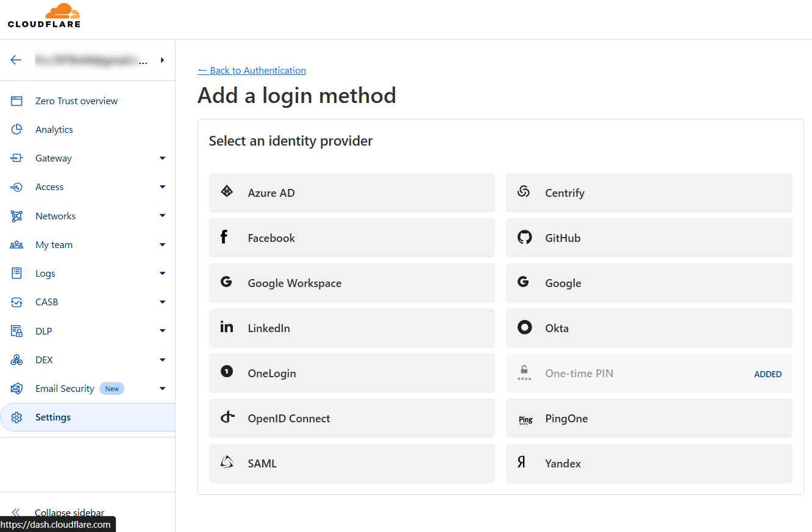
Task: Click the Email Security envelope icon
Action: pos(16,389)
